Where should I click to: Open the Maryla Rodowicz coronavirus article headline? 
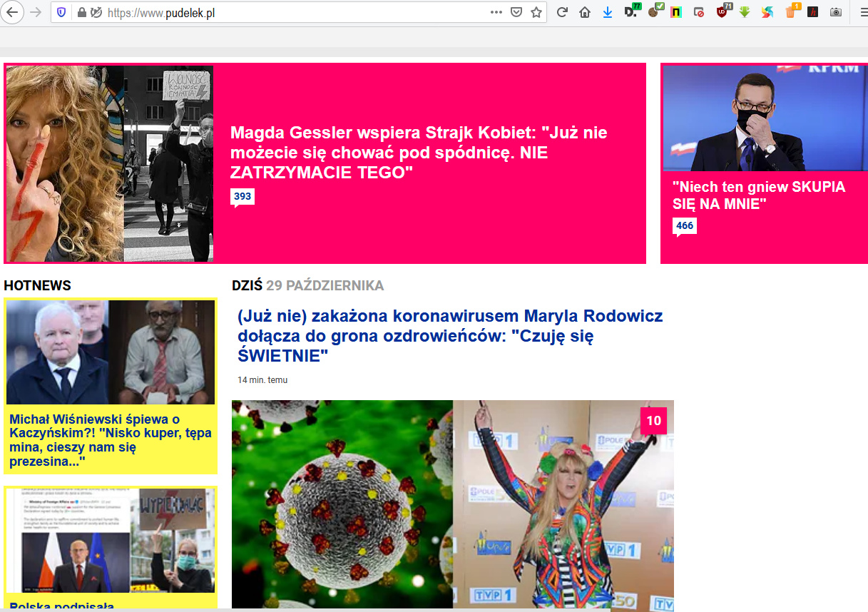click(450, 335)
